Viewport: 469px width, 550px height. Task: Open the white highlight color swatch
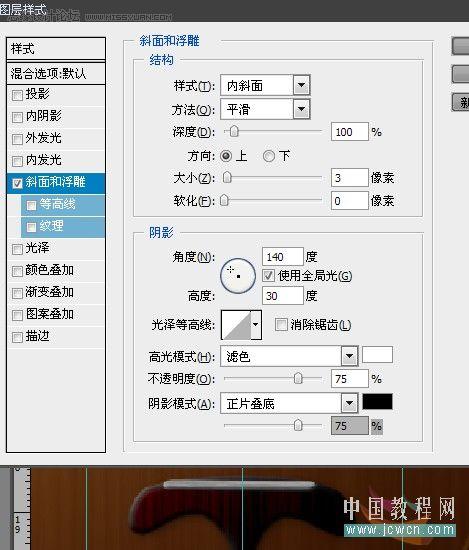point(377,354)
